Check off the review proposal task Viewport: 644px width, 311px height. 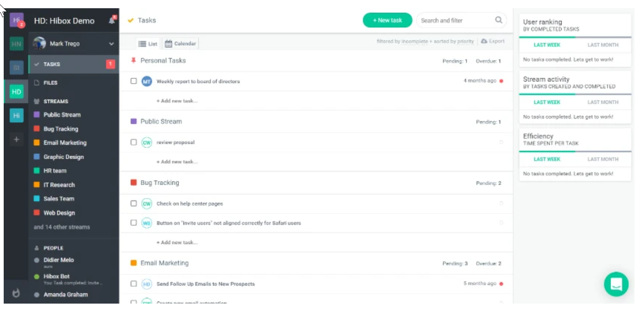(133, 142)
